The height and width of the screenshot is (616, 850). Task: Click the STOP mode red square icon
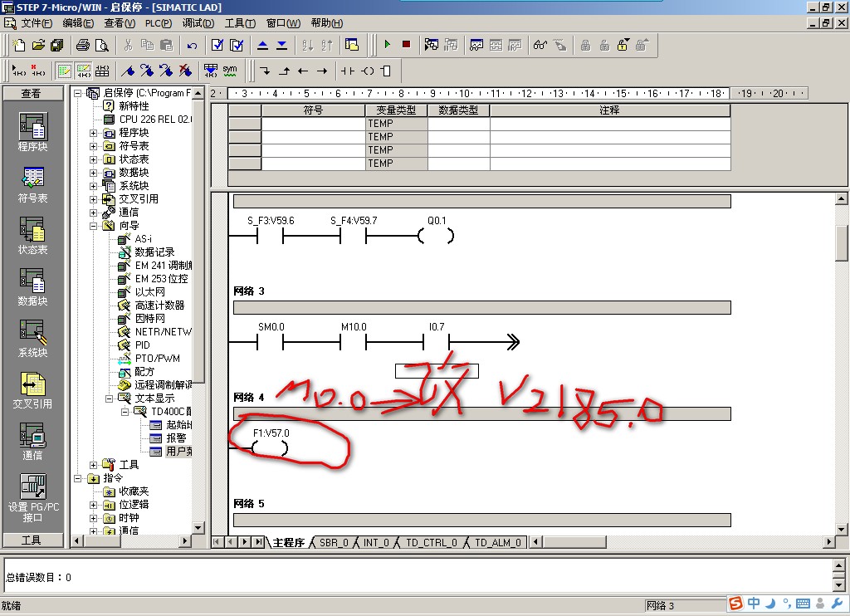pyautogui.click(x=406, y=45)
